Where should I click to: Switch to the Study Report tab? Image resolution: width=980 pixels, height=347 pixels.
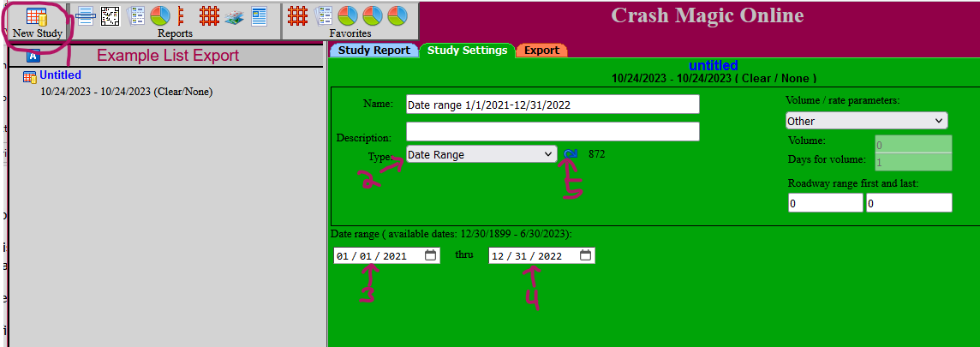[373, 51]
